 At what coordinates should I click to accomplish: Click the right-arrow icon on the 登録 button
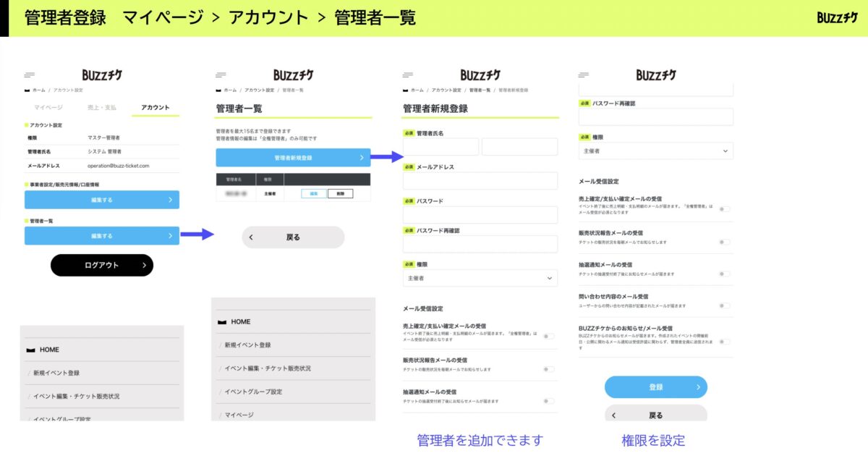pyautogui.click(x=698, y=387)
